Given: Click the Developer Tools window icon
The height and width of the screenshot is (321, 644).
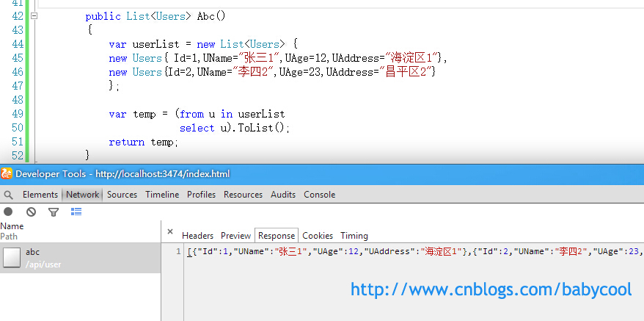Looking at the screenshot, I should [7, 173].
